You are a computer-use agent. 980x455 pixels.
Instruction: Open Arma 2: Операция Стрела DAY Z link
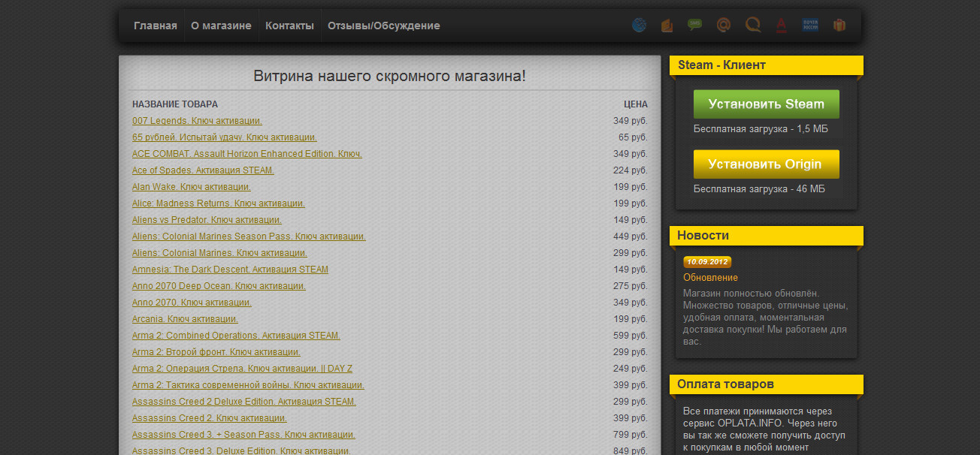coord(242,369)
